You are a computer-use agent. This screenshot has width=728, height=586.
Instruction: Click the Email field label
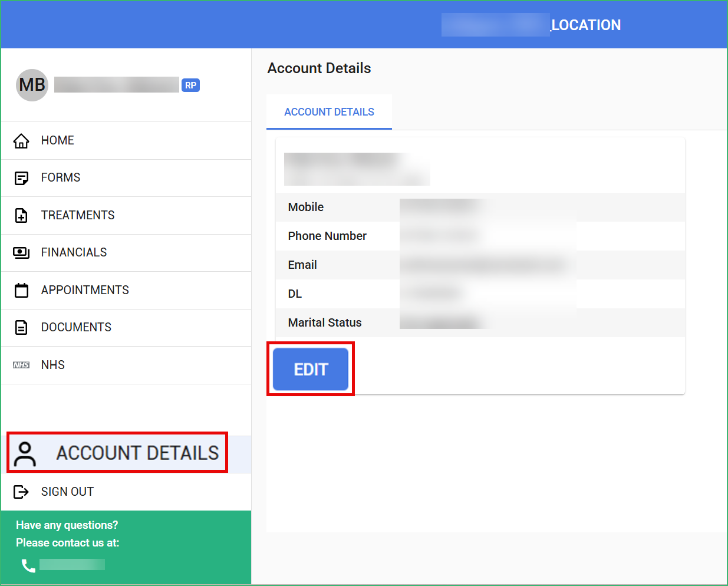[x=302, y=265]
